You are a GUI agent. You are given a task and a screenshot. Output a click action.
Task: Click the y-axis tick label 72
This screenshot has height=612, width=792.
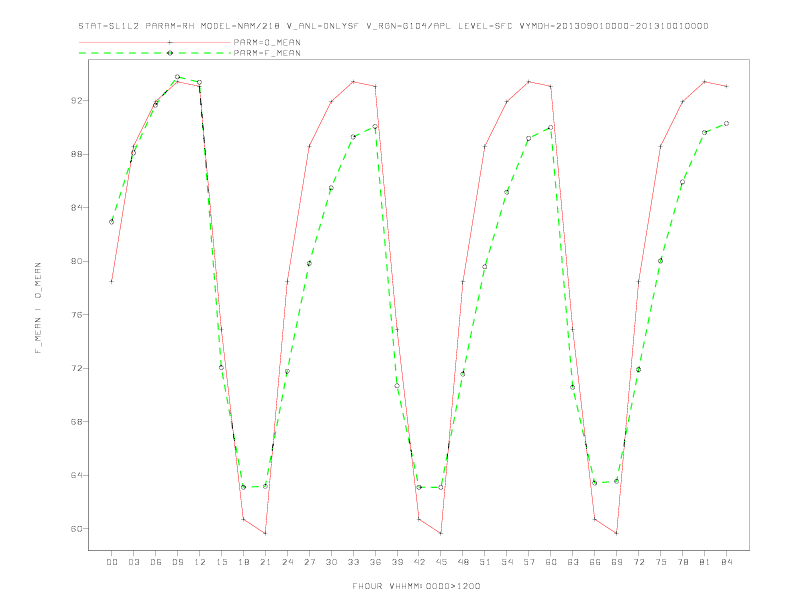[76, 368]
